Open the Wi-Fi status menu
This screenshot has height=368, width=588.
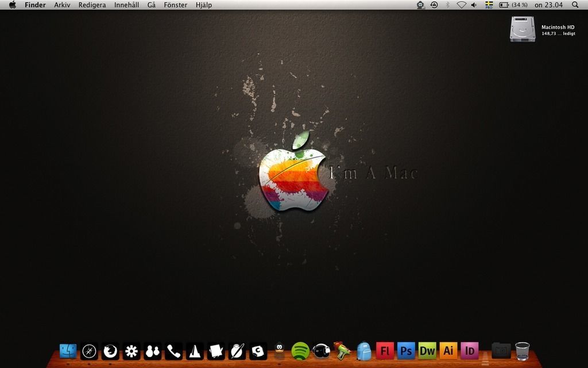point(461,5)
